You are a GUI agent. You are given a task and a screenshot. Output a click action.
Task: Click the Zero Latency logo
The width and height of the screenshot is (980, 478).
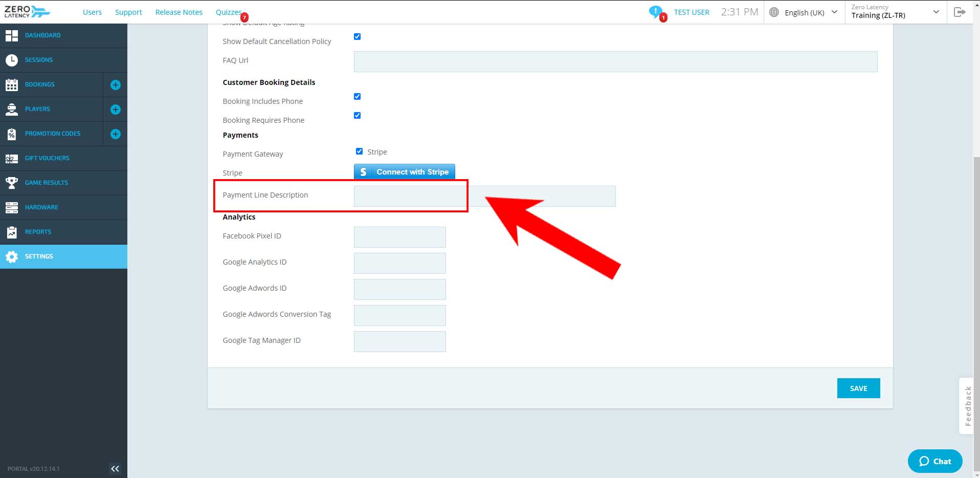27,11
